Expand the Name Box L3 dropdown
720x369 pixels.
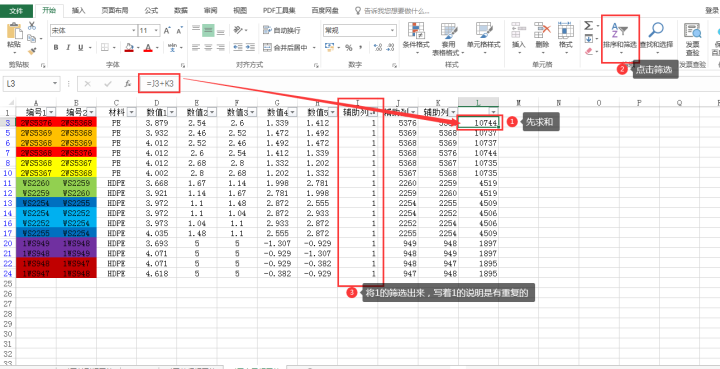[x=56, y=84]
